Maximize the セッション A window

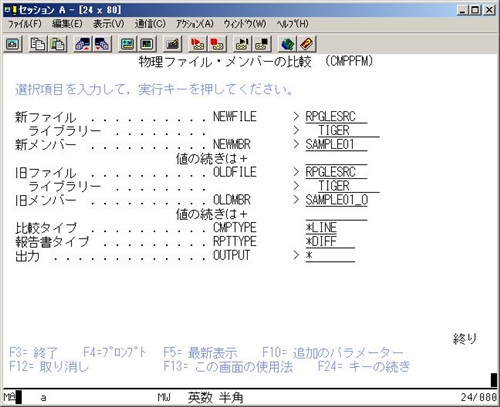(475, 10)
